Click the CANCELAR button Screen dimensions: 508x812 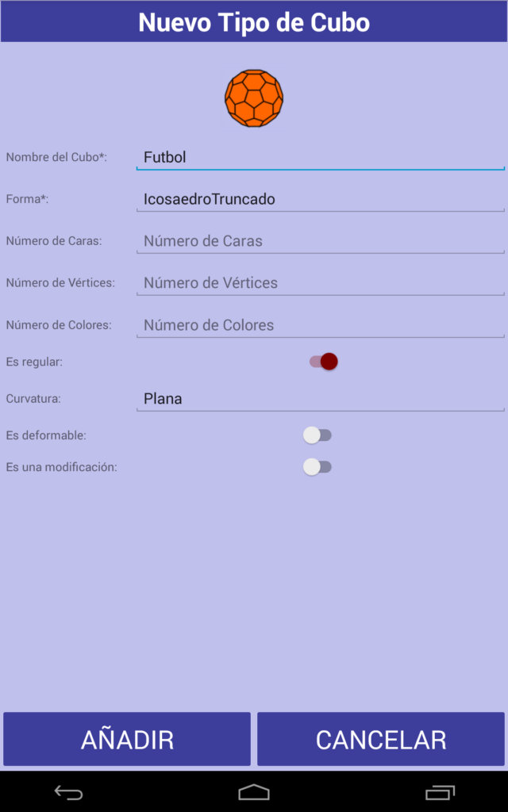click(381, 740)
